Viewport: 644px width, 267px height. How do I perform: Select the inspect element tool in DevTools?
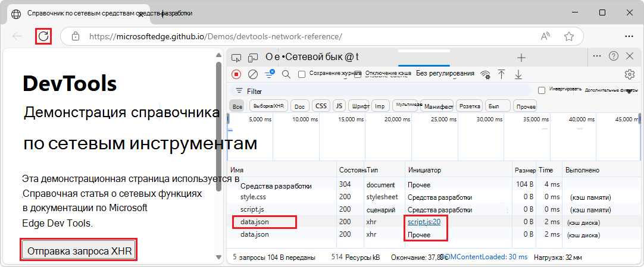tap(236, 58)
